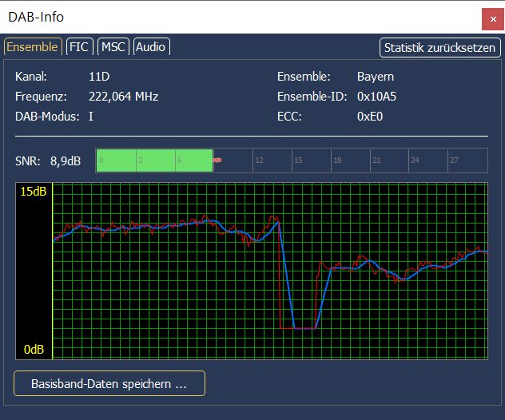505x420 pixels.
Task: Go to the Ensemble tab
Action: click(x=32, y=47)
